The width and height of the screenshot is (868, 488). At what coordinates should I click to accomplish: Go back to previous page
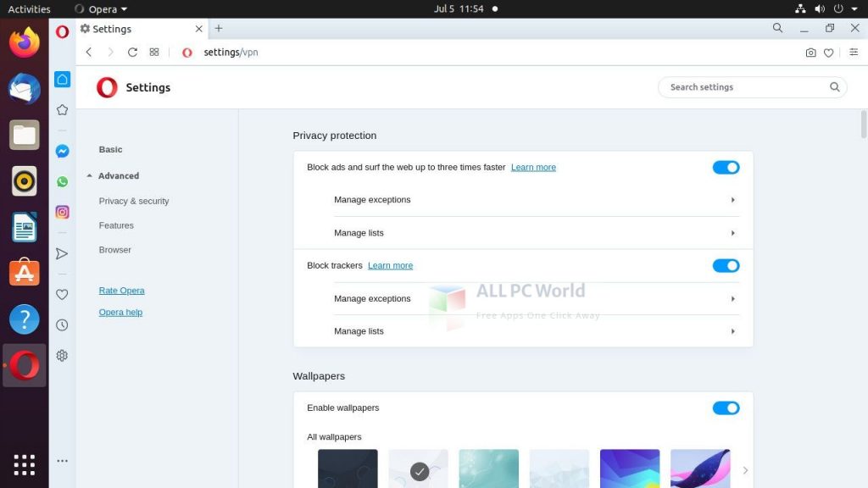88,52
